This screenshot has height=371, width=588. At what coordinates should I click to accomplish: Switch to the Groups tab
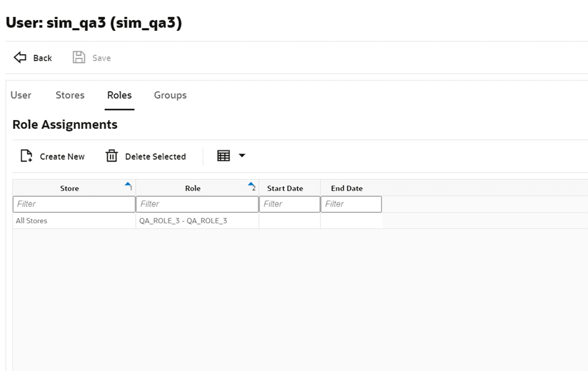[x=170, y=95]
